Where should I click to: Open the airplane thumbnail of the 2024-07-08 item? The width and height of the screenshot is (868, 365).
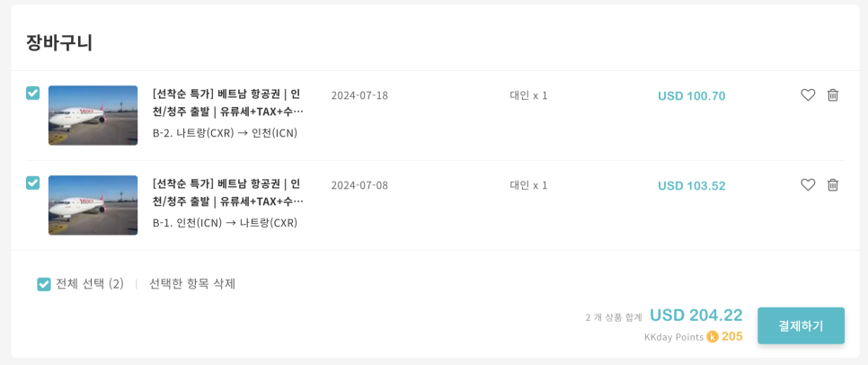pyautogui.click(x=93, y=205)
